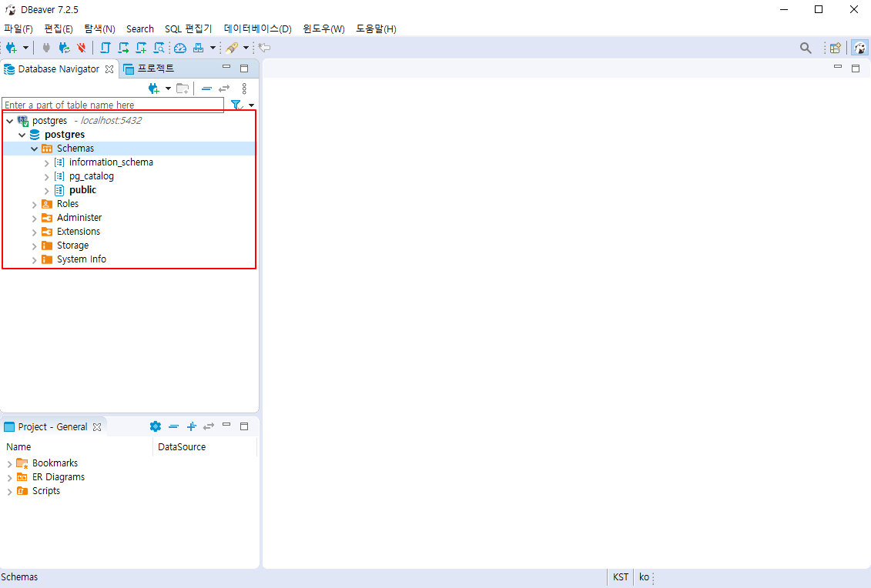Collapse the bold postgres database node

coord(22,135)
